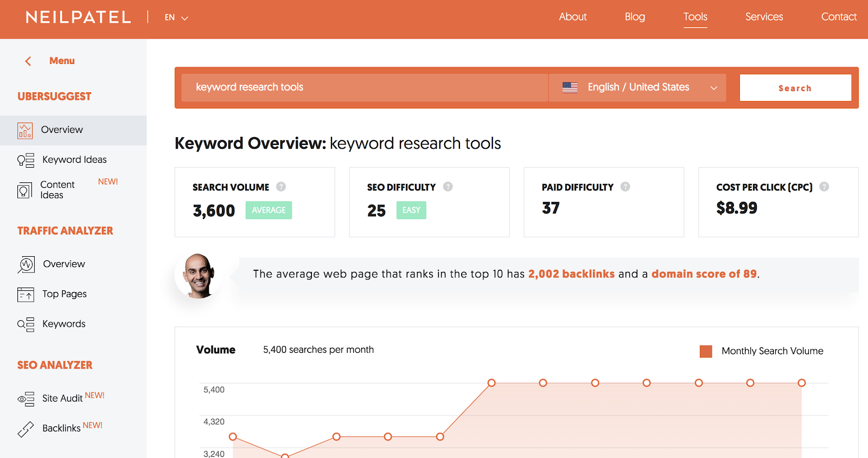Click the AVERAGE badge beside search volume
Image resolution: width=868 pixels, height=458 pixels.
pyautogui.click(x=269, y=210)
